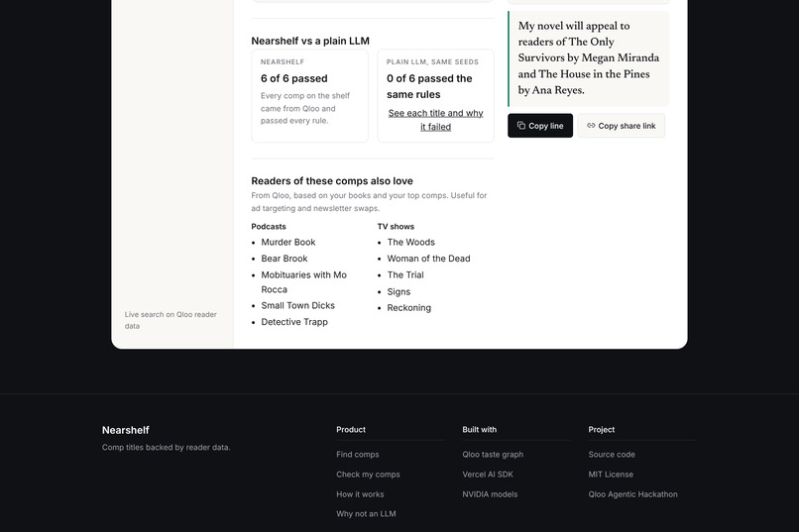Click the Copy line button label
Image resolution: width=799 pixels, height=532 pixels.
click(x=546, y=126)
